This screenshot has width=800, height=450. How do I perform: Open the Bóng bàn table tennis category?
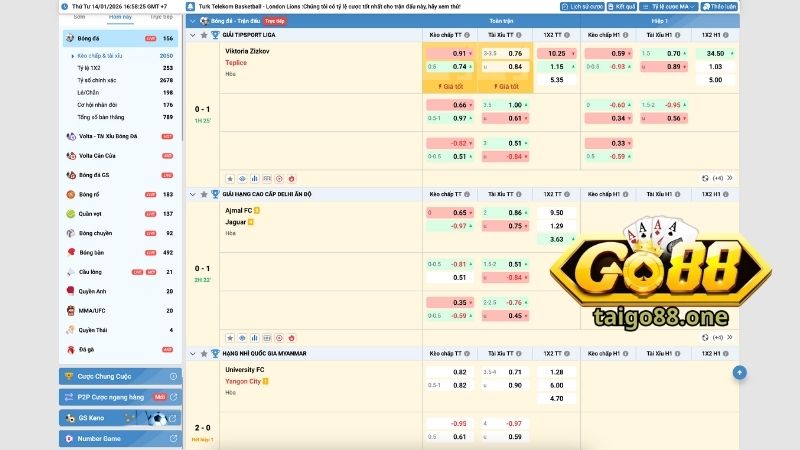[x=120, y=253]
